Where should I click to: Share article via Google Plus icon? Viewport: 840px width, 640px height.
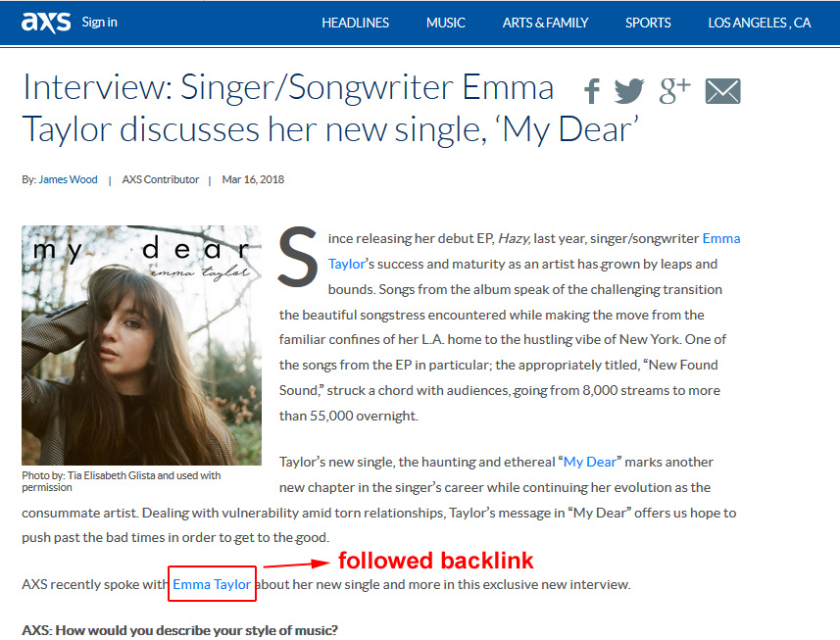coord(674,91)
